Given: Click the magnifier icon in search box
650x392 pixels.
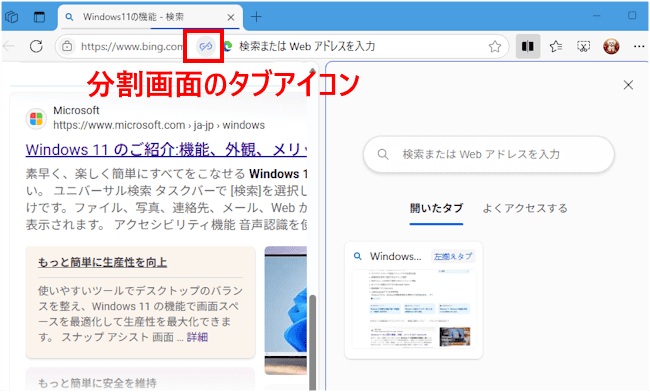Looking at the screenshot, I should pyautogui.click(x=383, y=155).
